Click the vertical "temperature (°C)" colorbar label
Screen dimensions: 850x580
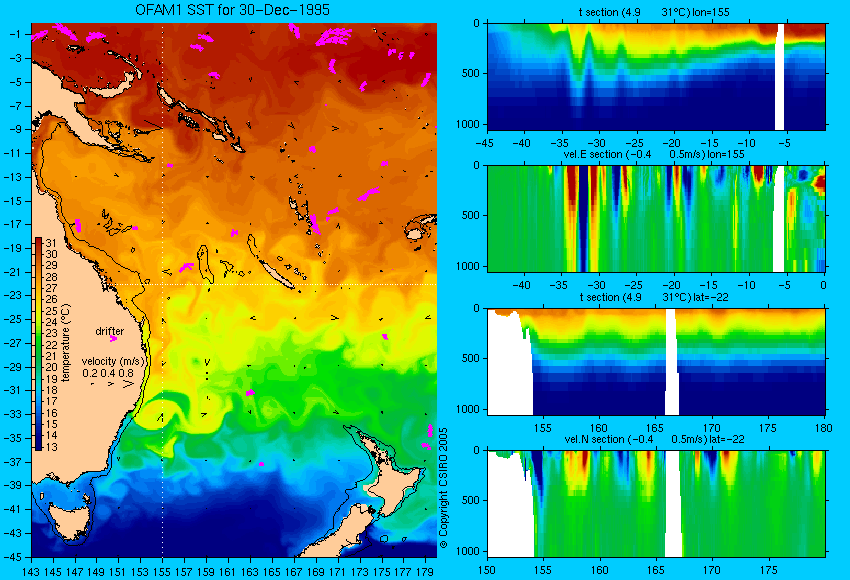[x=66, y=343]
